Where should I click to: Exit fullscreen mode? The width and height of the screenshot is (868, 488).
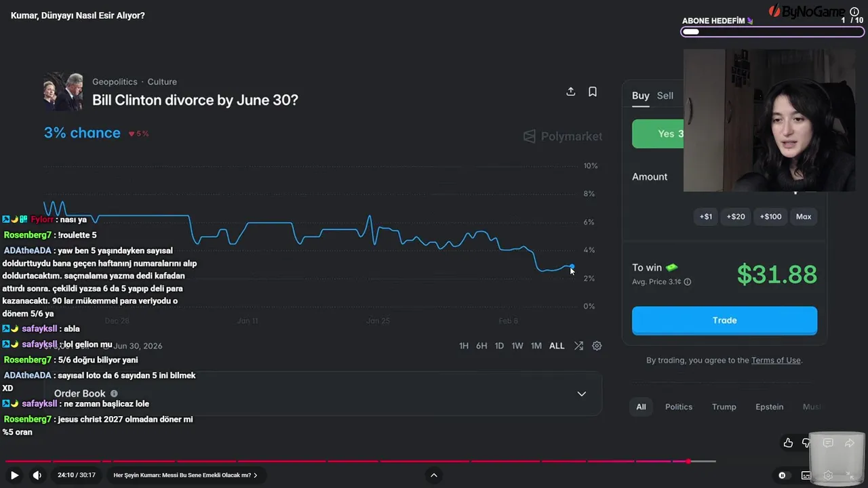click(x=850, y=475)
